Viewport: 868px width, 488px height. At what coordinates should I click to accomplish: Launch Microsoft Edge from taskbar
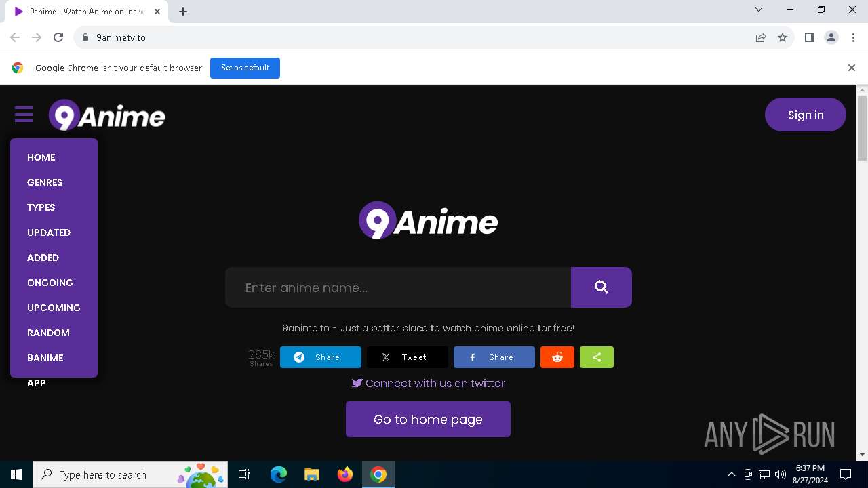(279, 474)
